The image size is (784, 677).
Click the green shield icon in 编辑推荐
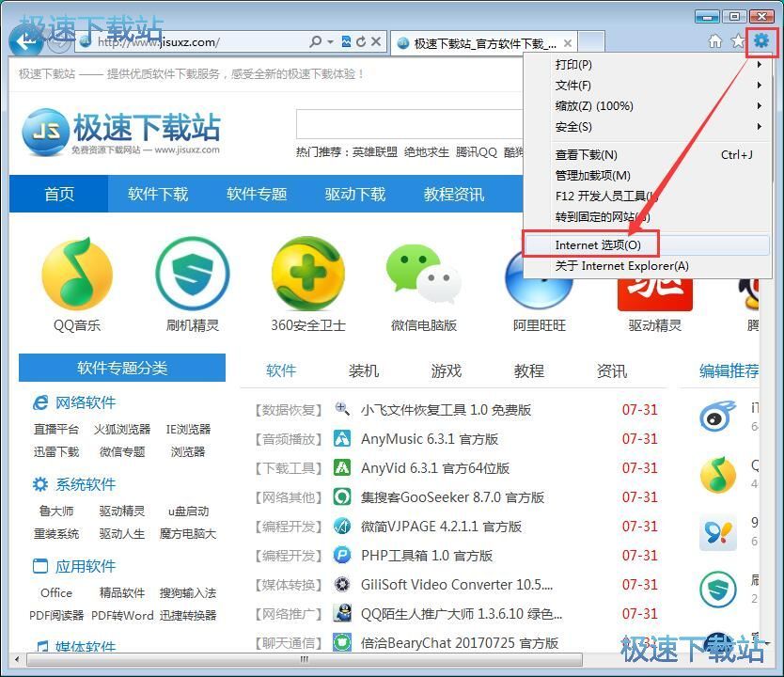coord(718,590)
